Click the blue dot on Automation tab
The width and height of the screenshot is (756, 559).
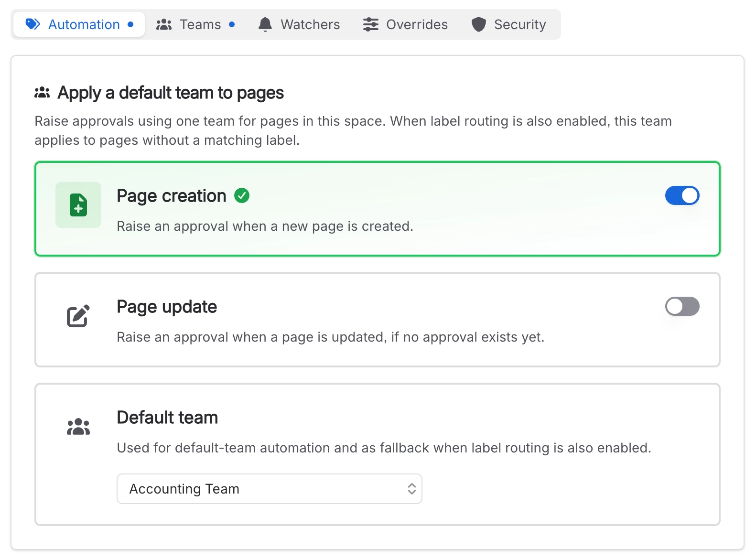130,24
